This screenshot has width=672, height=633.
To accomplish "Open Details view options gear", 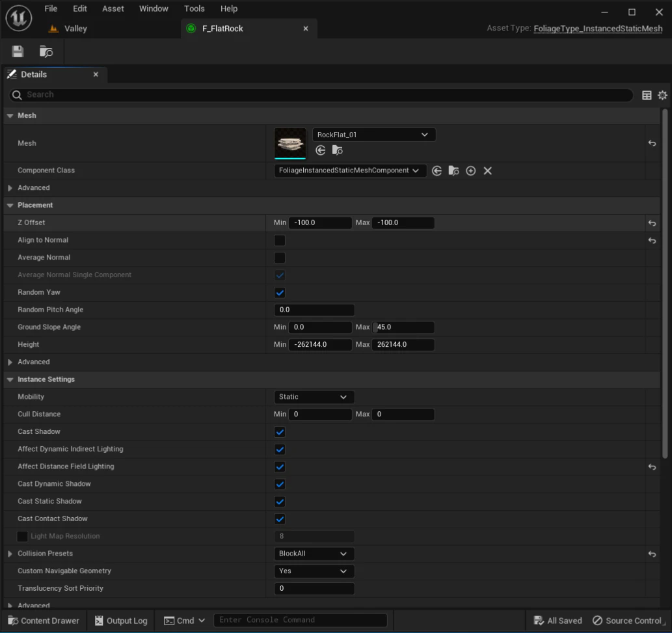I will [663, 95].
